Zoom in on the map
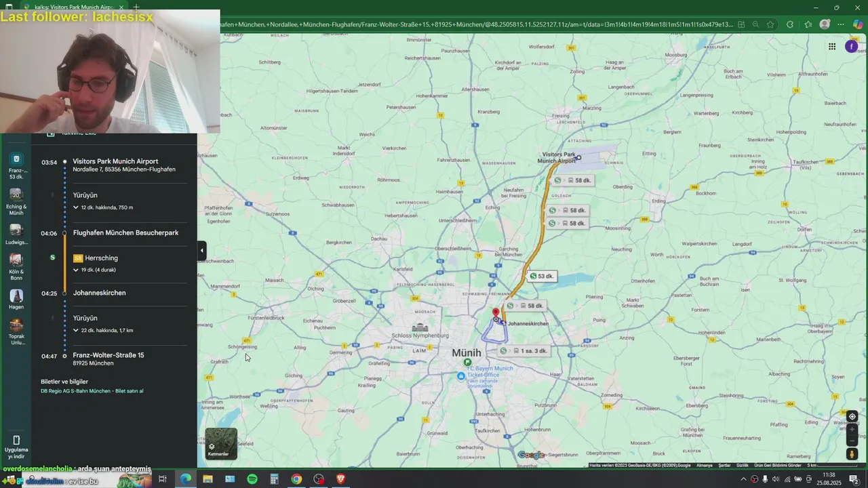 852,430
